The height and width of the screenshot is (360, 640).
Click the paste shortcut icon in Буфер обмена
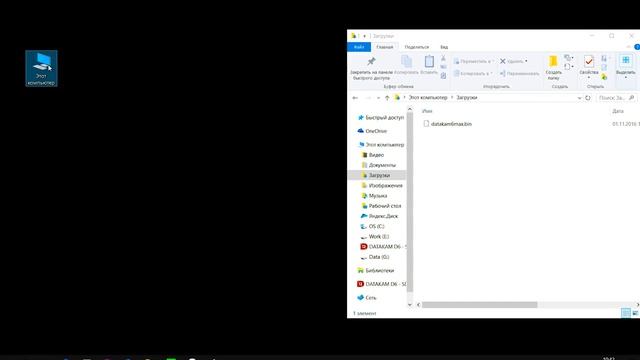[x=443, y=76]
